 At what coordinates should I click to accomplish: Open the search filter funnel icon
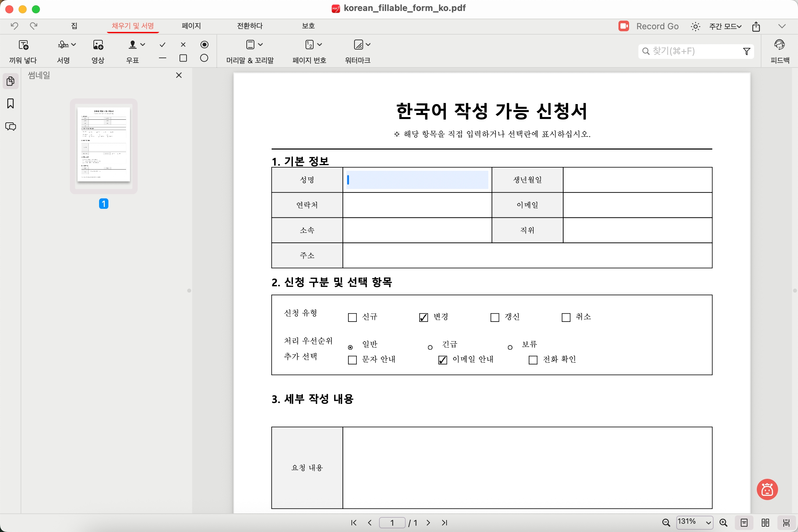[x=746, y=51]
